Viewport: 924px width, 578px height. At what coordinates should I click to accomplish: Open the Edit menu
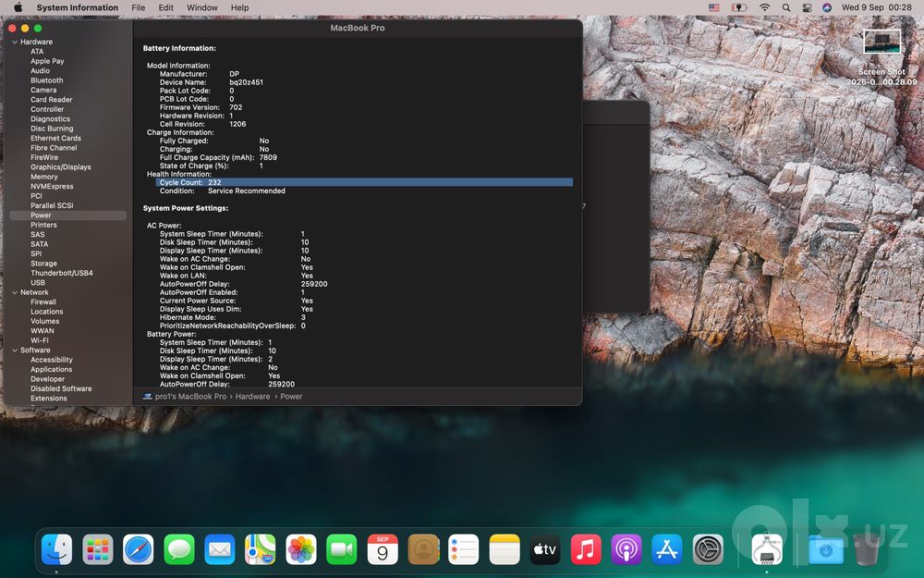coord(166,7)
